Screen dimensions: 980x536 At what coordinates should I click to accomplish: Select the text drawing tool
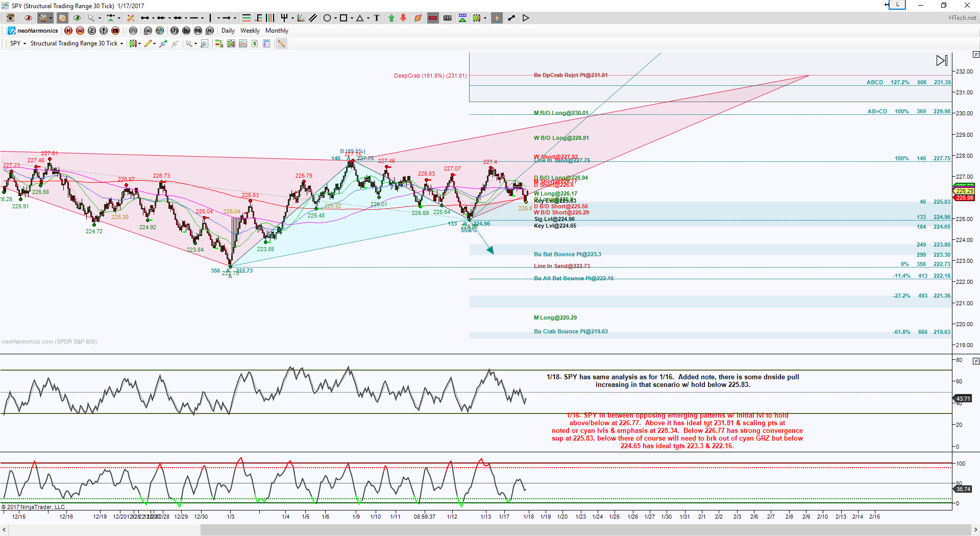click(x=377, y=18)
